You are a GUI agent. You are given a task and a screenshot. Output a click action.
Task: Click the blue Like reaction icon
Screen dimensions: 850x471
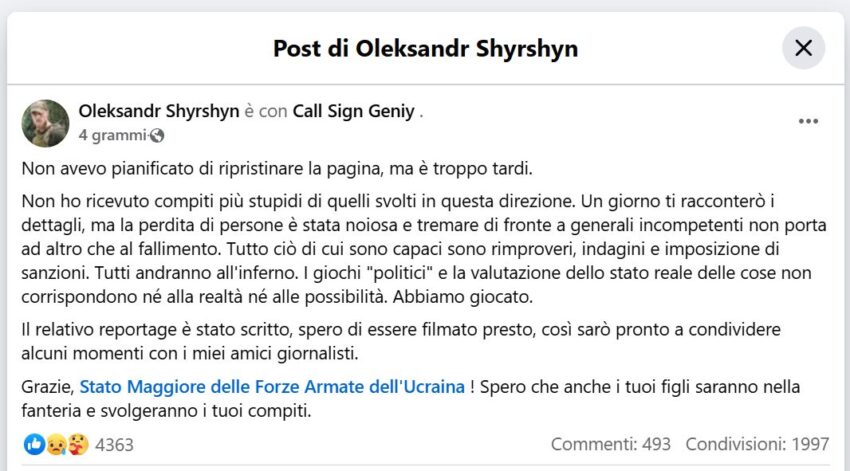click(x=35, y=444)
